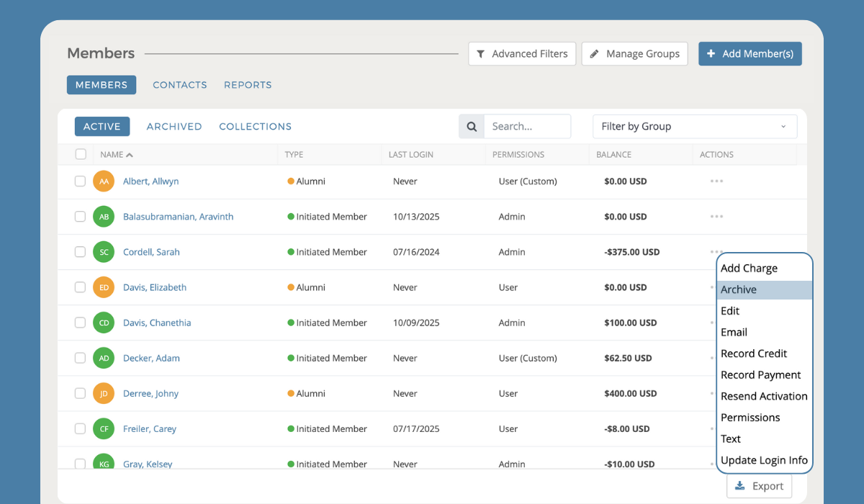Screen dimensions: 864x504
Task: Check the box for Freiler, Carey
Action: pos(81,428)
